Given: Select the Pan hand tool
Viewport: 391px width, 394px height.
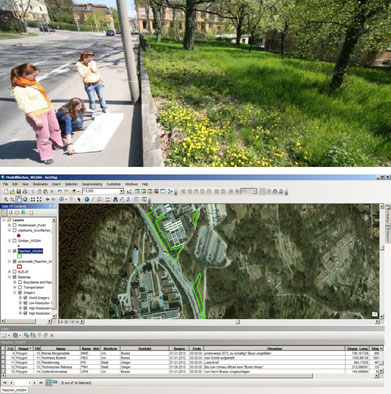Looking at the screenshot, I should coord(19,199).
